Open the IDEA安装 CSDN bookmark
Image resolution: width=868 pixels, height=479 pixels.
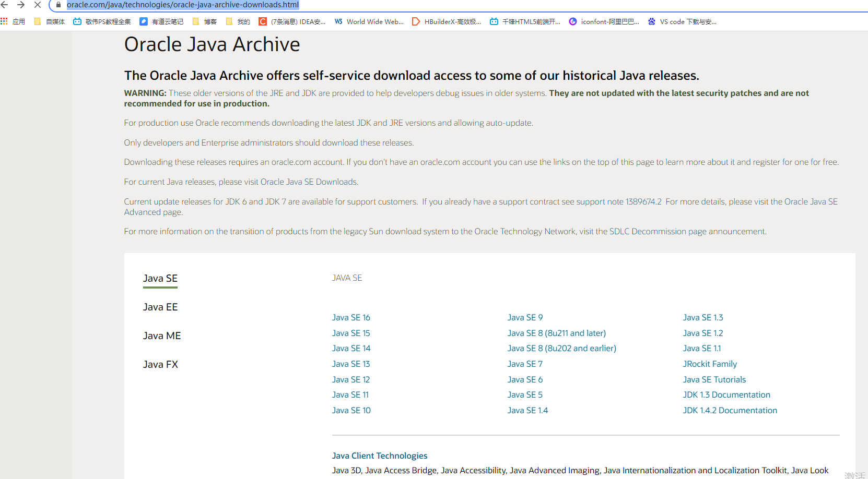(x=292, y=21)
